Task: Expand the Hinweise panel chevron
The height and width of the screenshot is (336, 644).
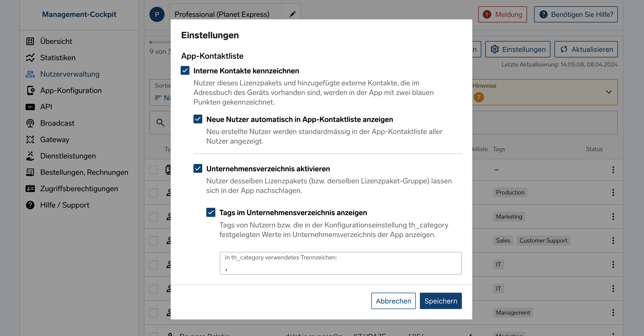Action: tap(609, 92)
